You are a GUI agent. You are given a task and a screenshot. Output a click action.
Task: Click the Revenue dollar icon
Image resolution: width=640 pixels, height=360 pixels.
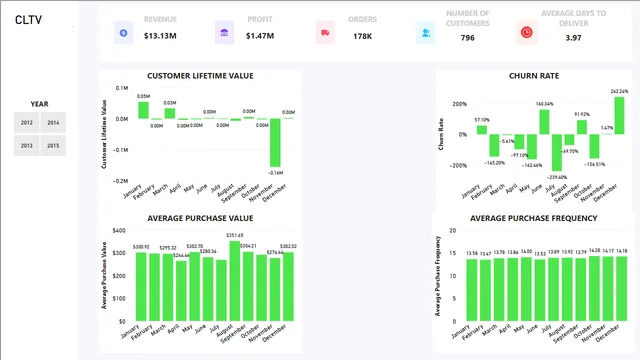[123, 33]
